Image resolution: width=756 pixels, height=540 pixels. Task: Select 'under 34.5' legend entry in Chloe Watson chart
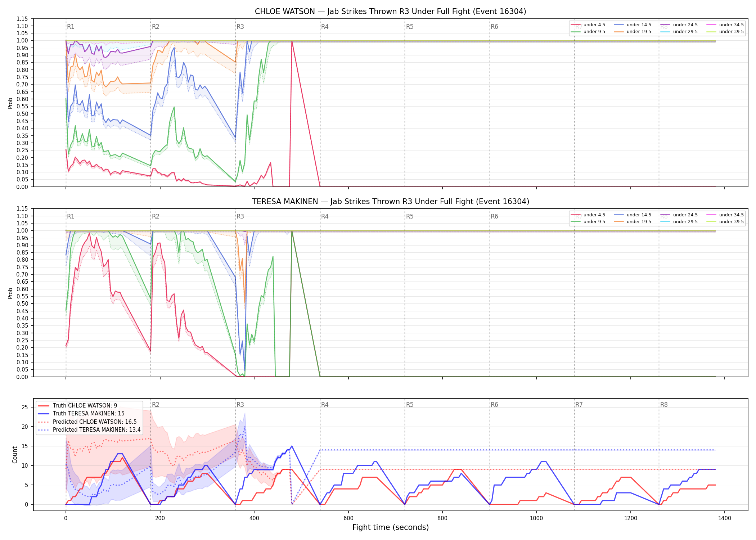pos(725,25)
